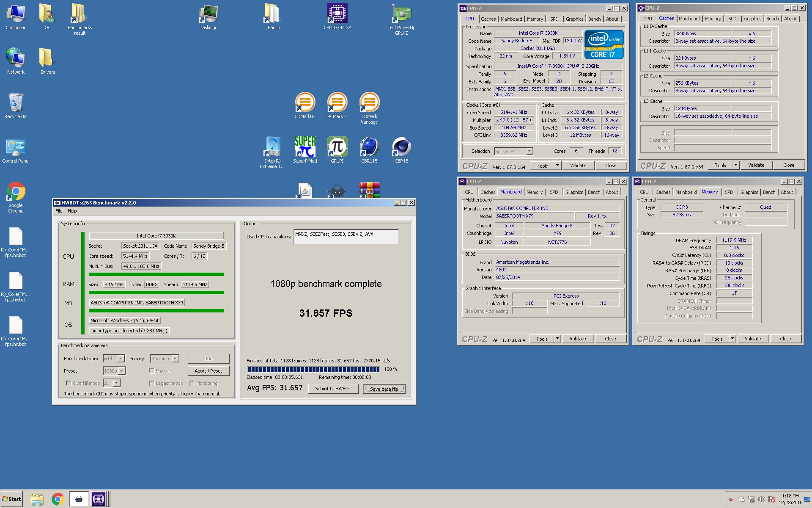Open the Help menu in HWBOT x265
The height and width of the screenshot is (508, 812).
(72, 211)
